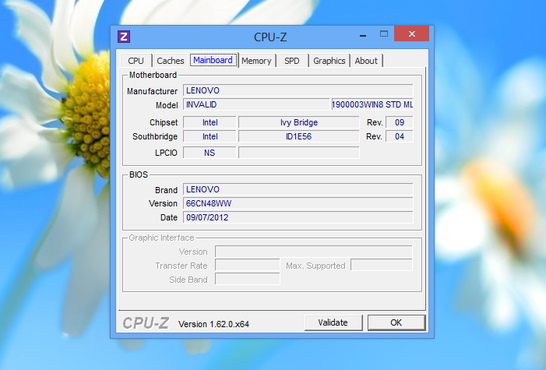
Task: Click the Transfer Rate label
Action: coord(181,266)
